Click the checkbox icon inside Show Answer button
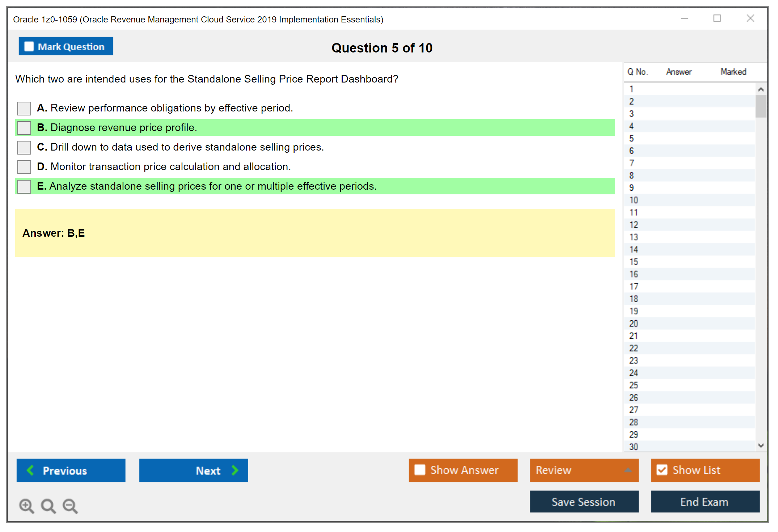The width and height of the screenshot is (778, 532). (x=419, y=470)
